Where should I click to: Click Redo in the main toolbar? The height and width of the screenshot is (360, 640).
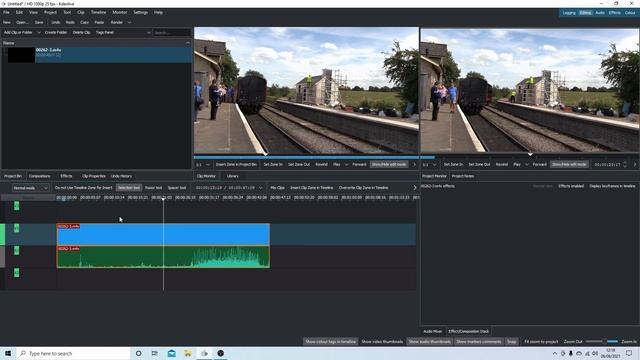click(70, 22)
